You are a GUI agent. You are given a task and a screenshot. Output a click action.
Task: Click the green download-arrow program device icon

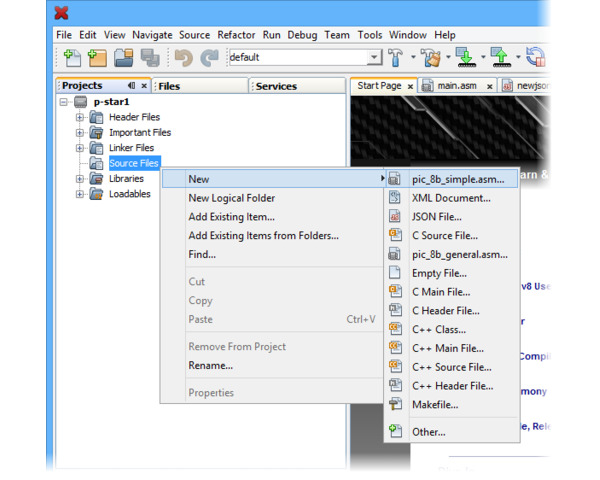[x=465, y=58]
